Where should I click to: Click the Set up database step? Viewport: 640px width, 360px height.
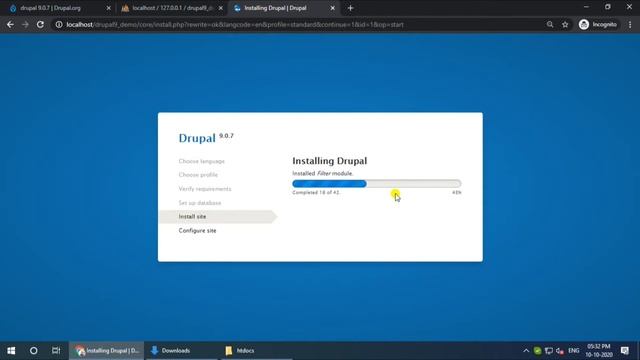tap(200, 203)
